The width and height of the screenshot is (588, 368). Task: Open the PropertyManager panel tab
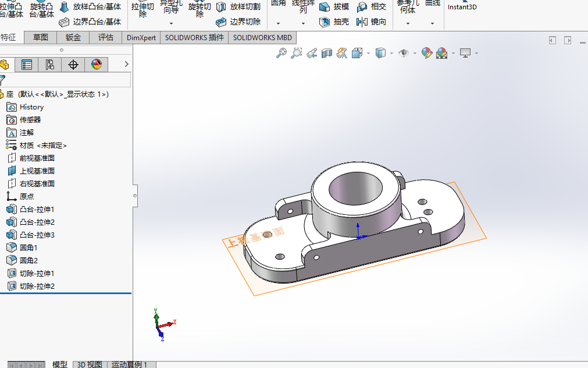click(27, 65)
